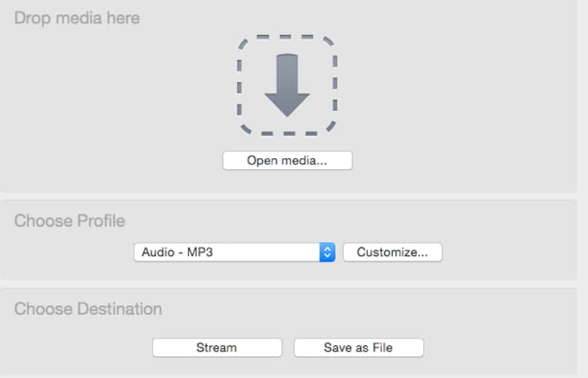The width and height of the screenshot is (588, 378).
Task: Click the Choose Profile section heading
Action: pyautogui.click(x=69, y=221)
